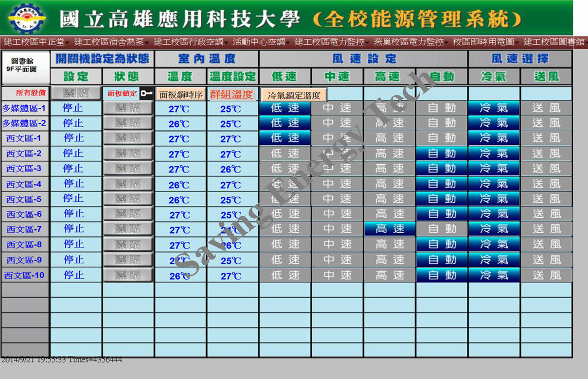The width and height of the screenshot is (588, 379).
Task: Set 西文區-8 fan speed to 低速
Action: tap(285, 244)
